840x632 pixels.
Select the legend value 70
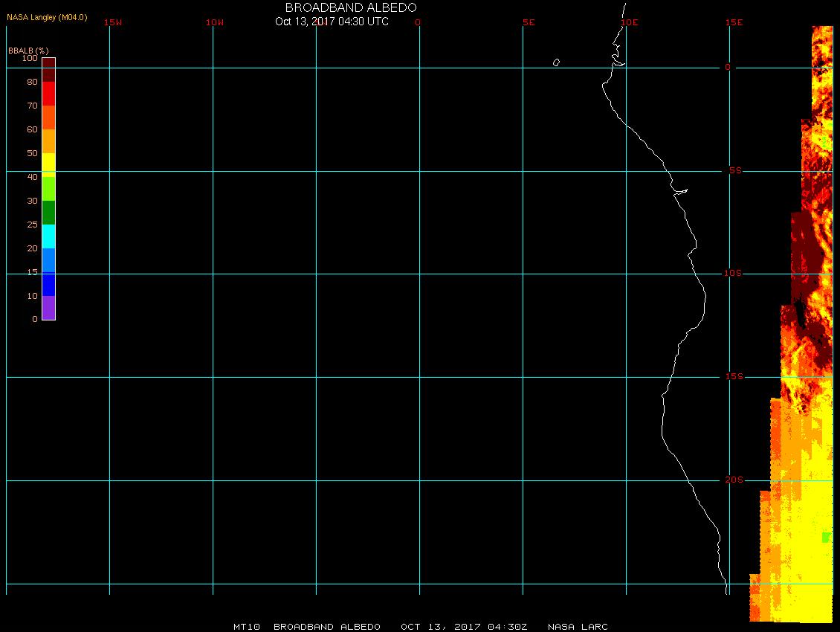33,106
